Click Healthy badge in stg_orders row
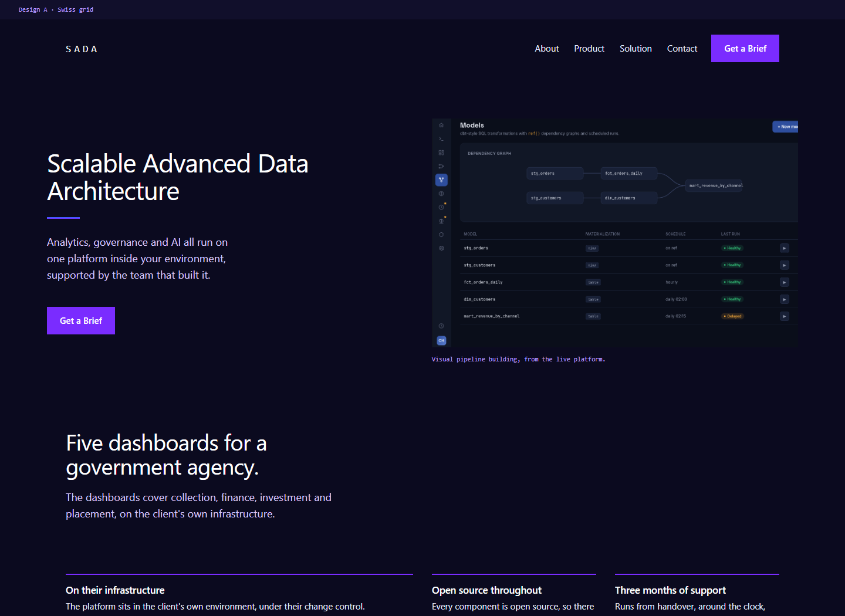The width and height of the screenshot is (845, 616). click(x=732, y=248)
